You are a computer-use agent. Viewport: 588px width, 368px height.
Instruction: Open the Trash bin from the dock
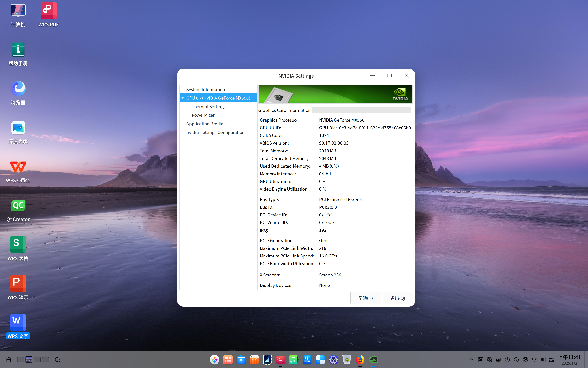347,359
